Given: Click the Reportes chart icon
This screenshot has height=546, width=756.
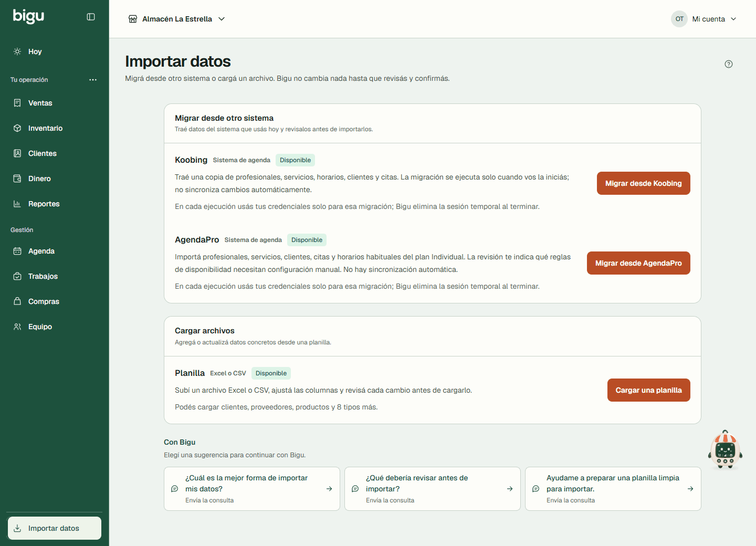Looking at the screenshot, I should (17, 204).
